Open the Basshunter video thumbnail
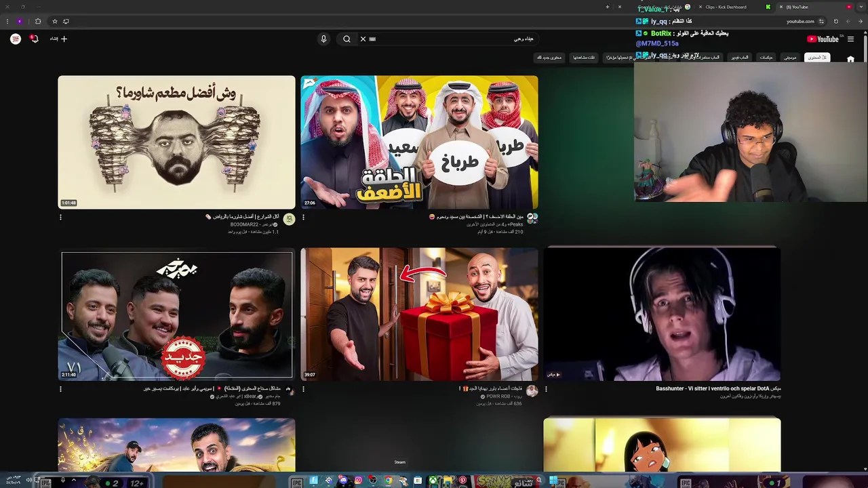The image size is (868, 488). click(x=662, y=314)
